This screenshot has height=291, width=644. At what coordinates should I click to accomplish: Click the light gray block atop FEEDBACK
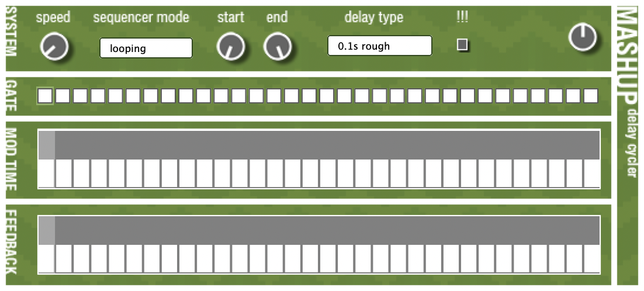point(47,230)
